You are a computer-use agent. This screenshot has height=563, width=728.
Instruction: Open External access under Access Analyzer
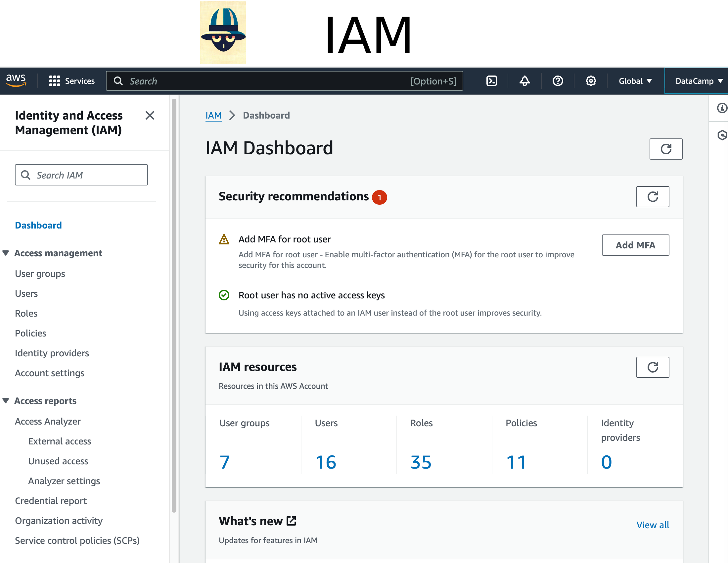tap(60, 441)
